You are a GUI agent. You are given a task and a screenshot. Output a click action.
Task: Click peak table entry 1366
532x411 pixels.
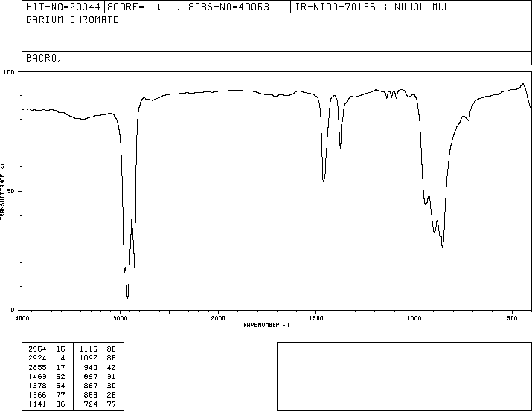coord(37,395)
